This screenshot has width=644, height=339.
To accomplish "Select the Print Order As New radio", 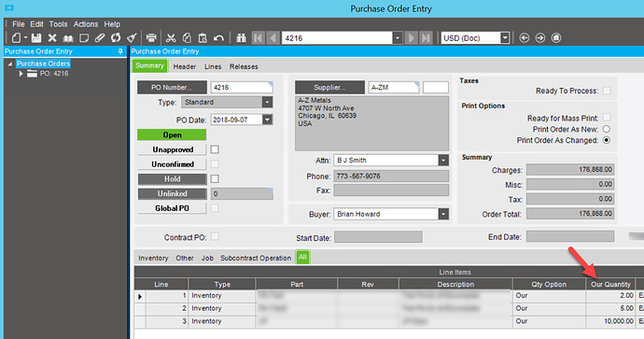I will [x=607, y=129].
